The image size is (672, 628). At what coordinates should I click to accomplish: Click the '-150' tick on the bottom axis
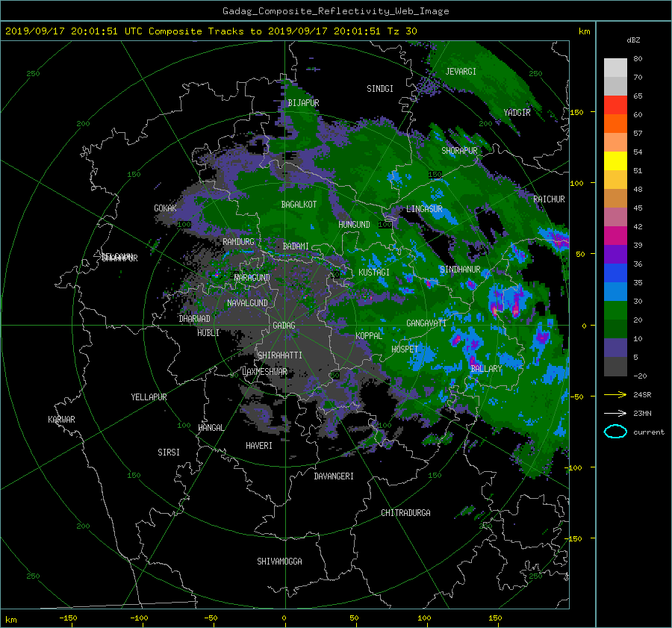68,618
